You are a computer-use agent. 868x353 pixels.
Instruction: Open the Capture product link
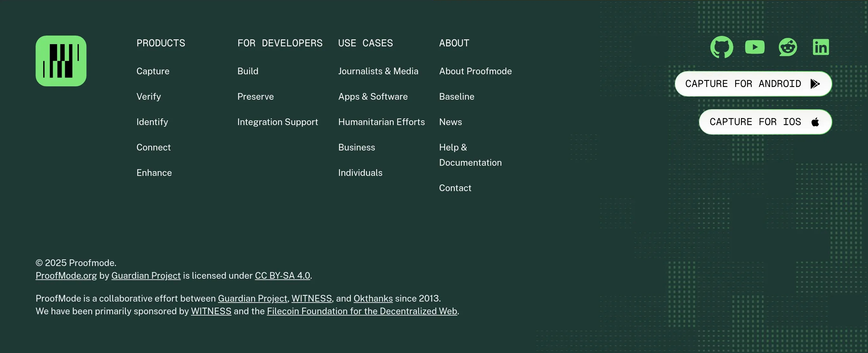[153, 71]
